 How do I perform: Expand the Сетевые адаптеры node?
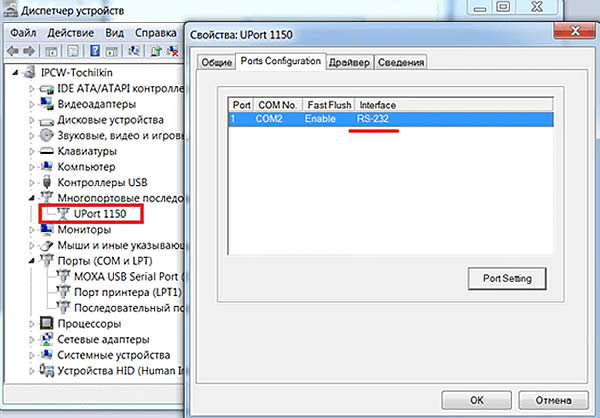pyautogui.click(x=32, y=340)
